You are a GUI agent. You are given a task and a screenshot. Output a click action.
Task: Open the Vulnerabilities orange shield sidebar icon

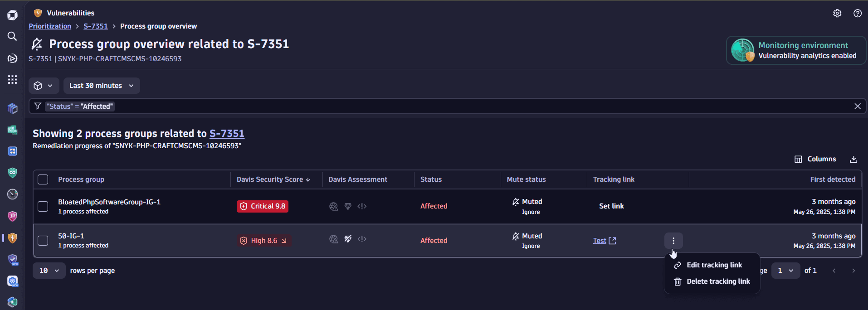(x=12, y=238)
